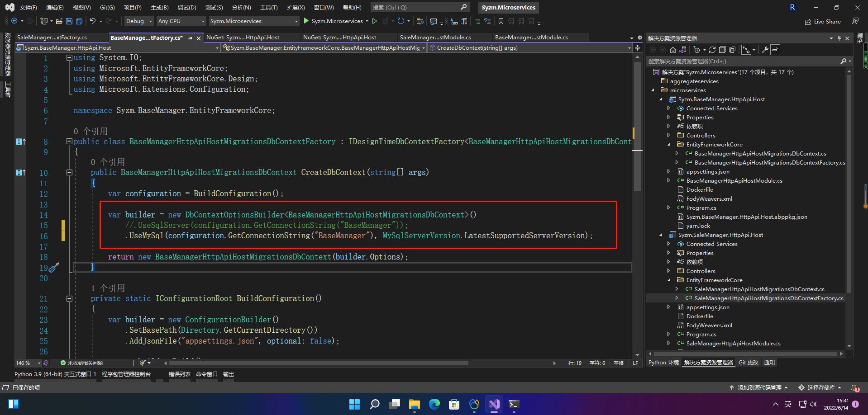The image size is (868, 415).
Task: Expand Controllers folder under Syzm.BaseManager.HttpApi.Host
Action: point(669,135)
